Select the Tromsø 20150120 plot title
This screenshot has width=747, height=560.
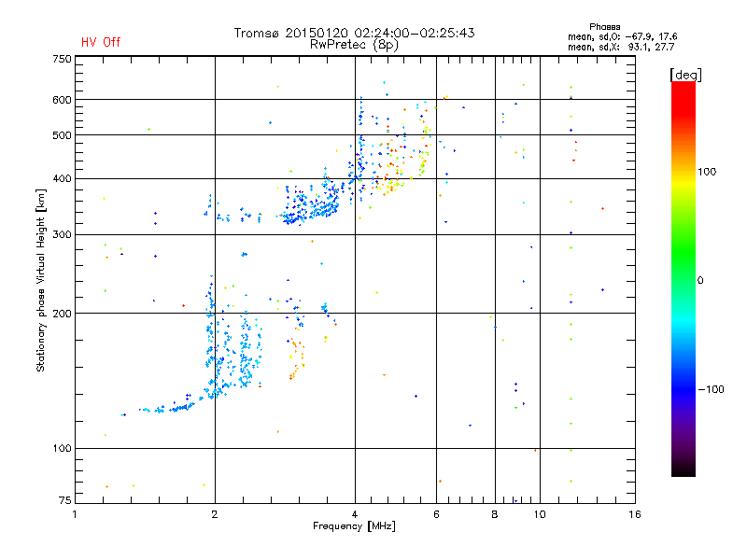[x=354, y=33]
